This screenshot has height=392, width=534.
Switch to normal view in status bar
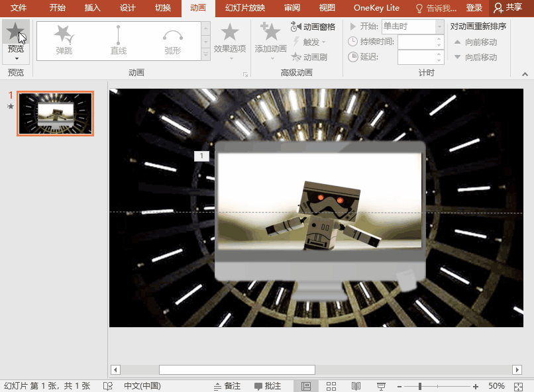tap(306, 386)
